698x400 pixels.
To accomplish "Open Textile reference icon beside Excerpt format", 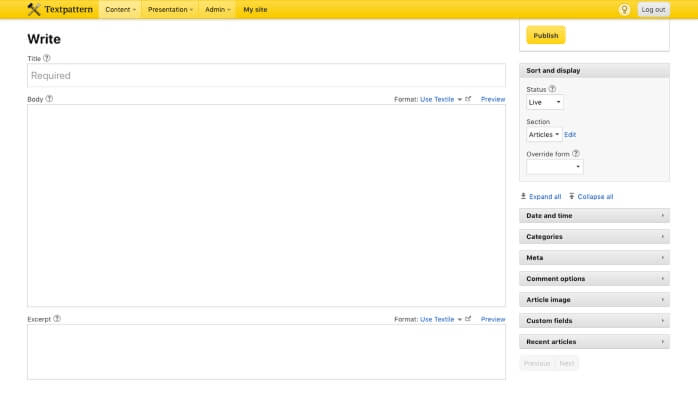I will click(468, 319).
